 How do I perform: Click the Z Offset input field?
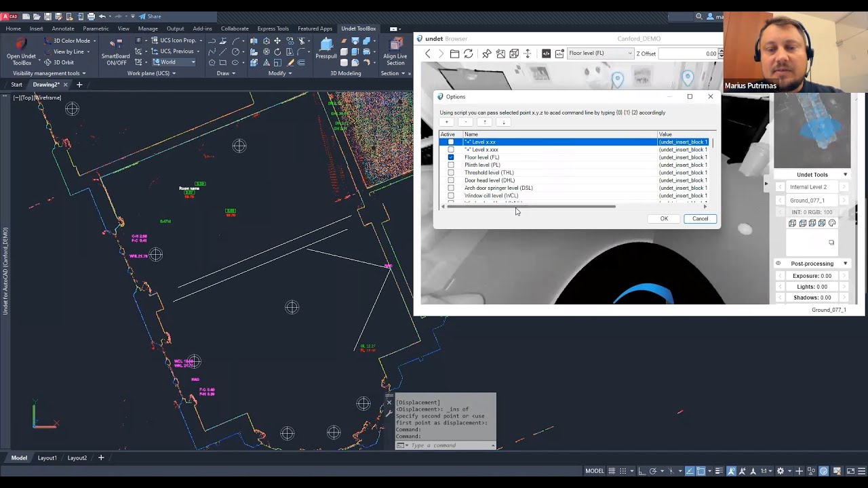coord(688,54)
